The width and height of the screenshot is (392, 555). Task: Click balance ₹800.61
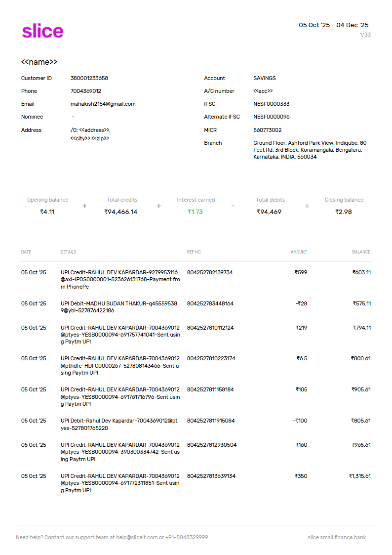[x=360, y=359]
